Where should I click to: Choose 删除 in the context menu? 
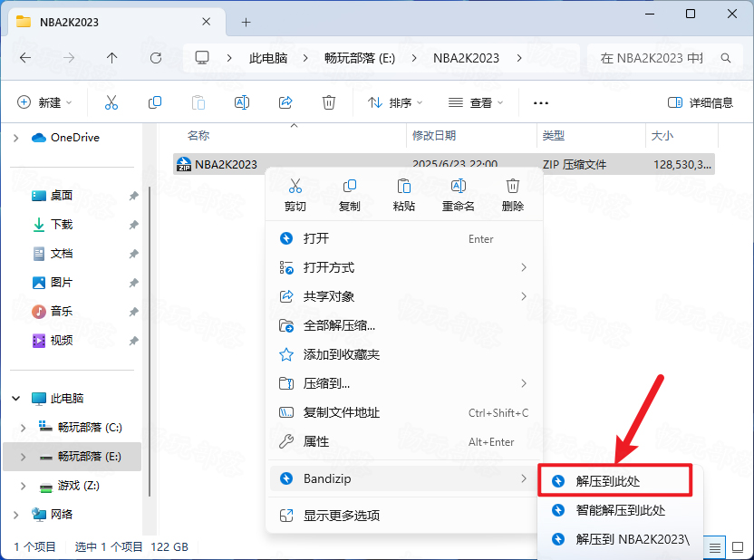(x=513, y=195)
